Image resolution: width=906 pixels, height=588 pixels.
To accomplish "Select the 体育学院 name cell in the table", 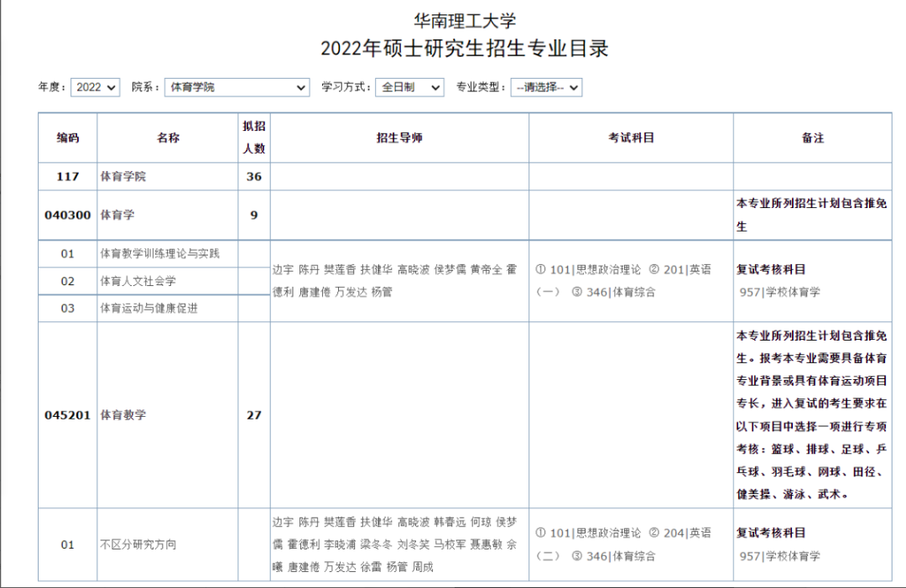I will tap(168, 177).
